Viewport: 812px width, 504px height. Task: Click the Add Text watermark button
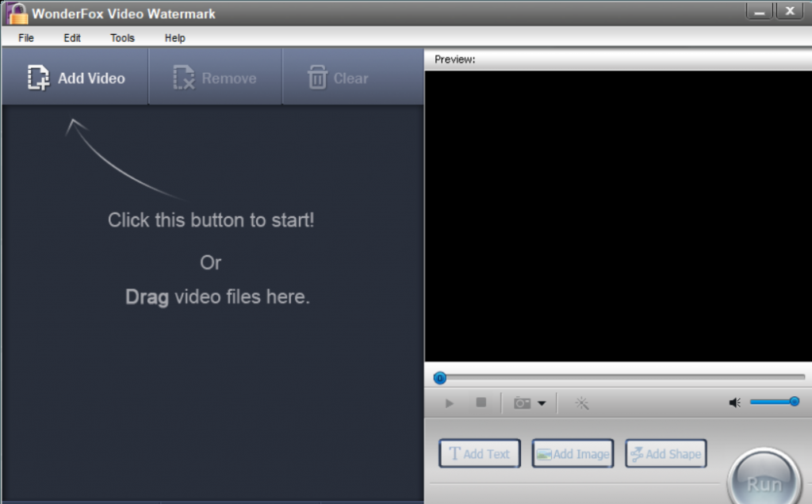(x=480, y=454)
